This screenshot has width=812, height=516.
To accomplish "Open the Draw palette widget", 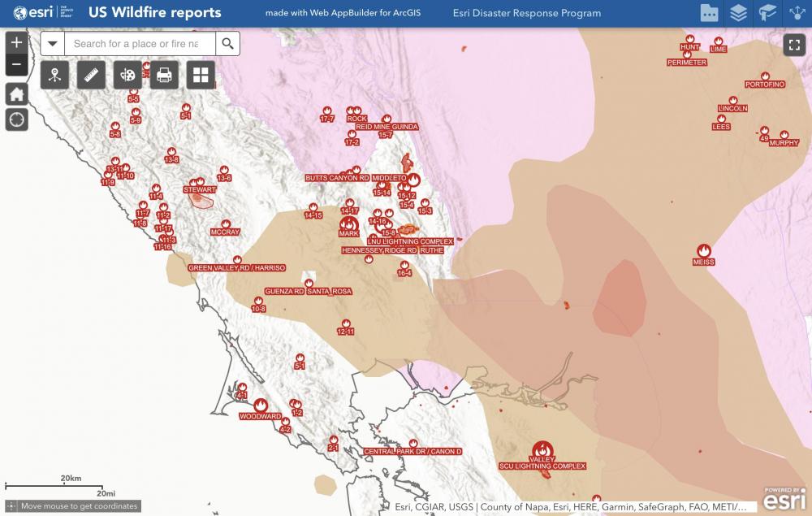I will (127, 75).
